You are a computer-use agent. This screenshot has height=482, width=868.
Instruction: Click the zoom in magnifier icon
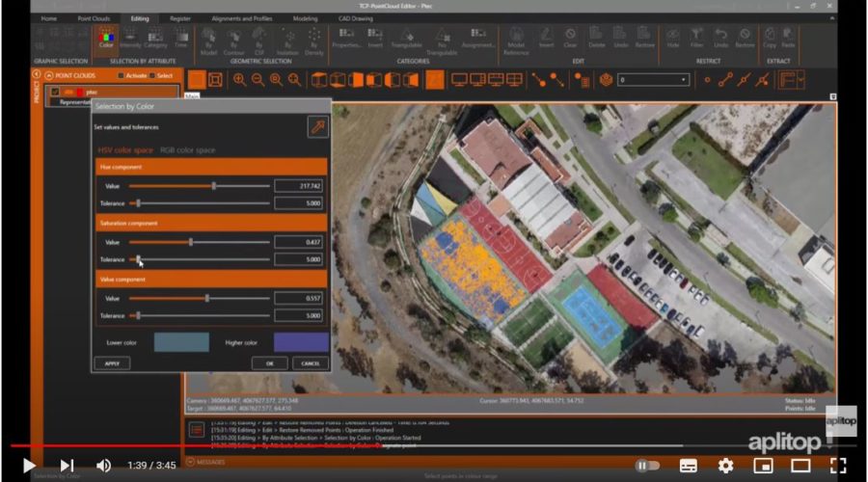[x=239, y=80]
